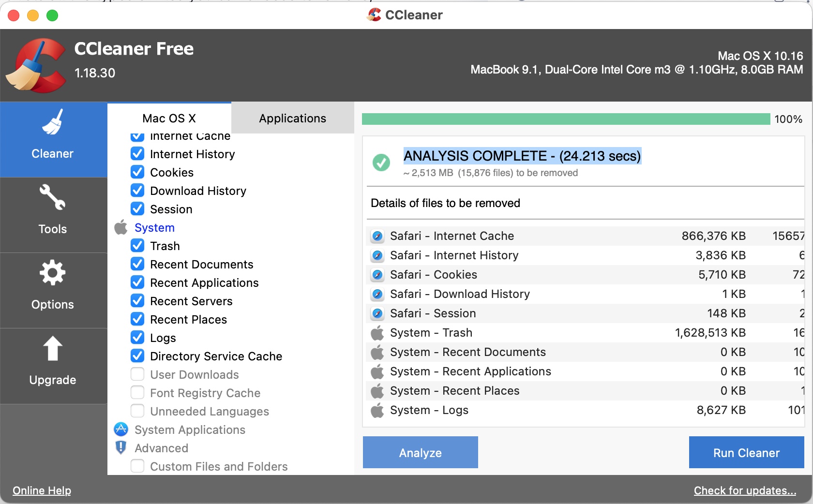Viewport: 813px width, 504px height.
Task: Select Safari - Download History row text
Action: [460, 294]
